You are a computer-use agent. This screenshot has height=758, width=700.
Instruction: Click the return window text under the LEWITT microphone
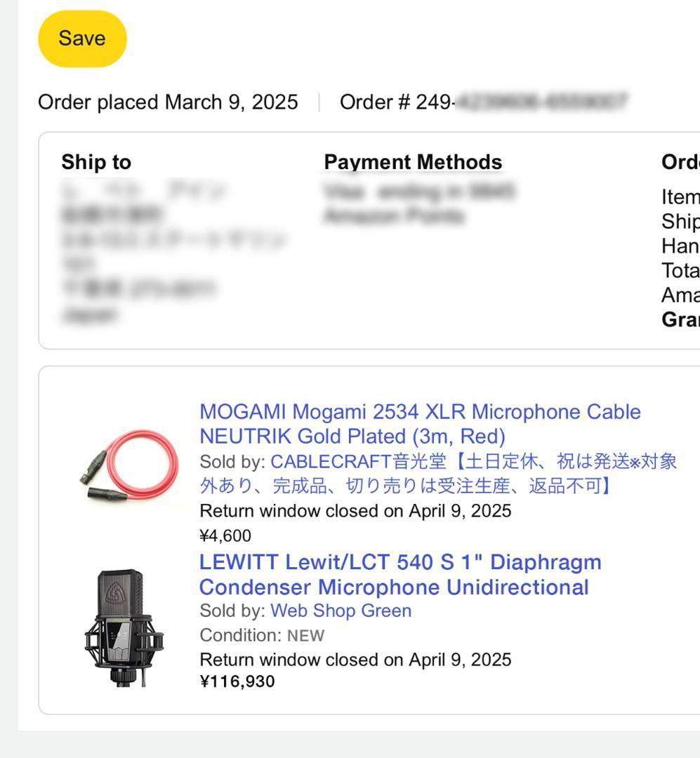(355, 659)
